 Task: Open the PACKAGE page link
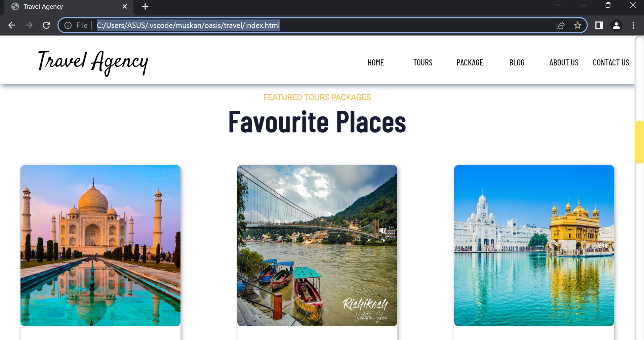[x=470, y=63]
